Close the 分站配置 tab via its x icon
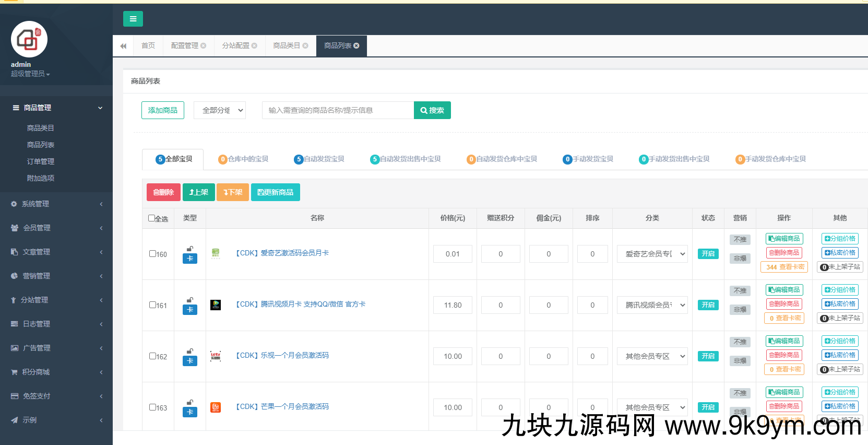868x445 pixels. (x=255, y=46)
